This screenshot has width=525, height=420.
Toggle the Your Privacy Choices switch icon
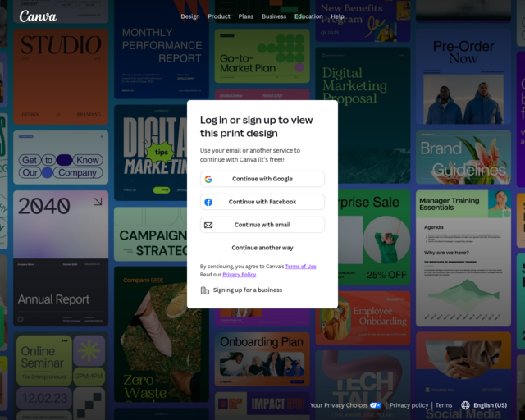376,405
